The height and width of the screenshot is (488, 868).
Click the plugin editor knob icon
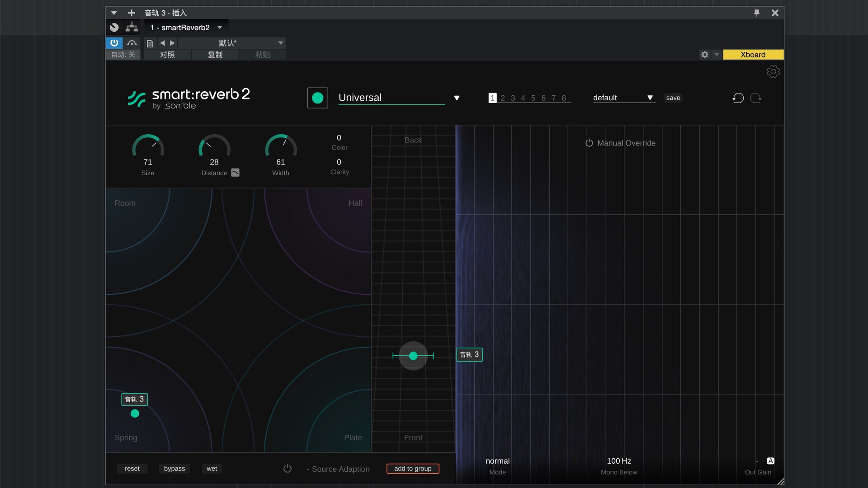114,28
